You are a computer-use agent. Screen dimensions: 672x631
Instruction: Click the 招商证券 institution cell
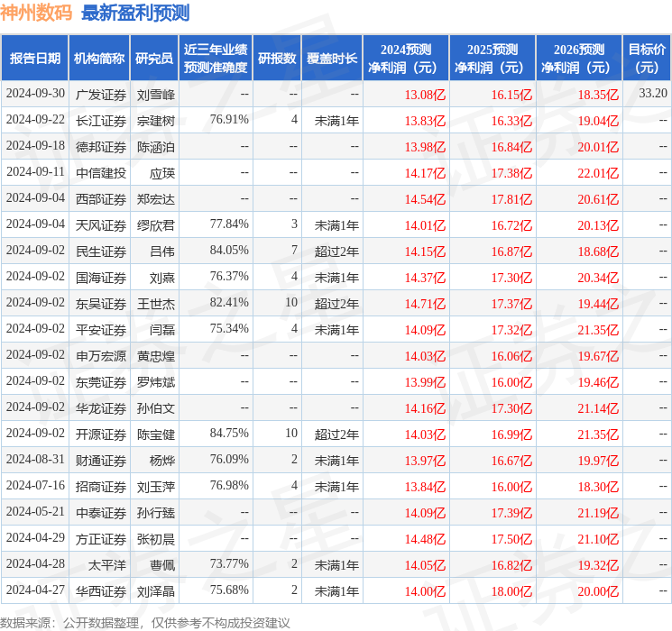point(101,487)
